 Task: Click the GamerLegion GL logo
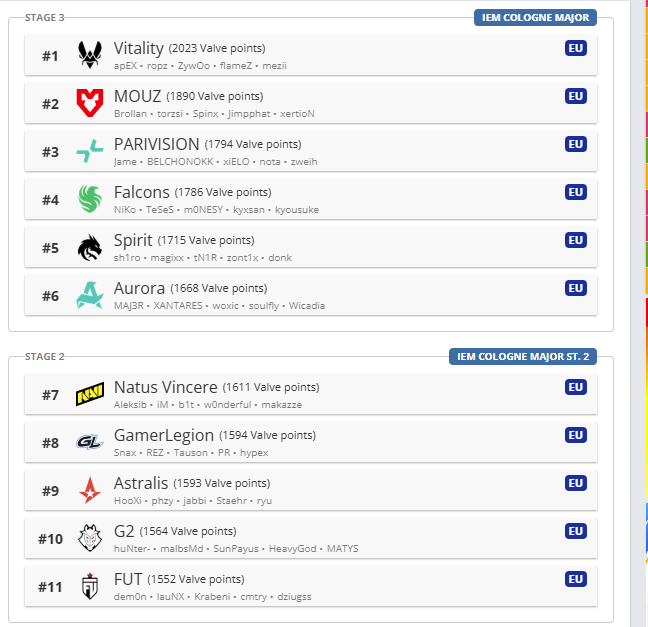coord(90,443)
